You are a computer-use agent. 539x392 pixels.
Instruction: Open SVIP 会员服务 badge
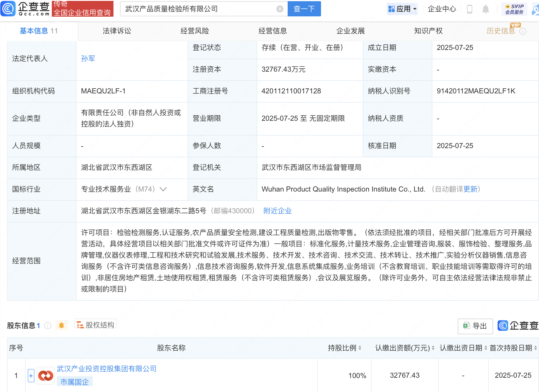pyautogui.click(x=514, y=9)
